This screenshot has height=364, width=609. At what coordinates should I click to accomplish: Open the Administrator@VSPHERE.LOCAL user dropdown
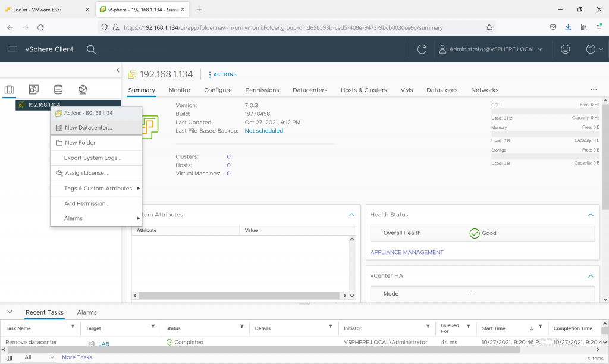click(491, 49)
